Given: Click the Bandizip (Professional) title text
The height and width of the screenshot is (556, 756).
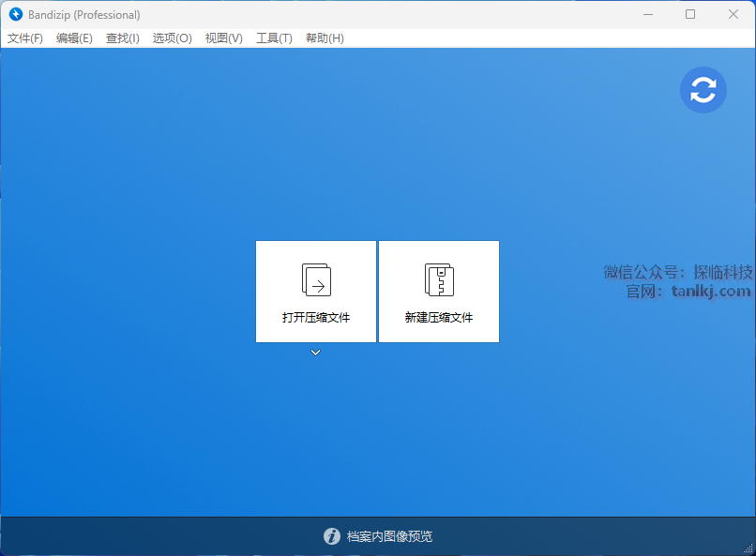Looking at the screenshot, I should tap(84, 15).
